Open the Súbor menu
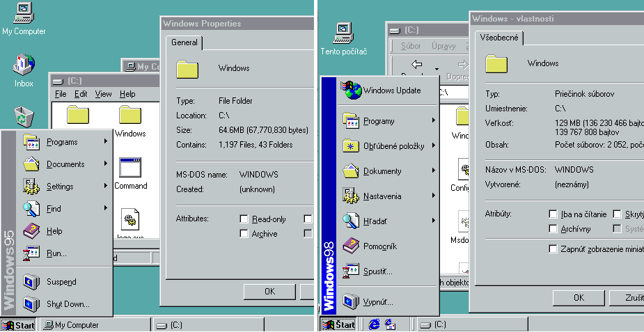Viewport: 644px width, 332px height. [411, 46]
